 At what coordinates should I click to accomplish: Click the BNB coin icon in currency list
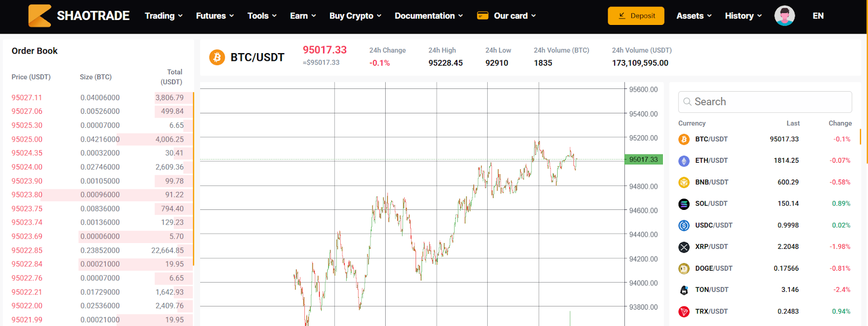(684, 182)
